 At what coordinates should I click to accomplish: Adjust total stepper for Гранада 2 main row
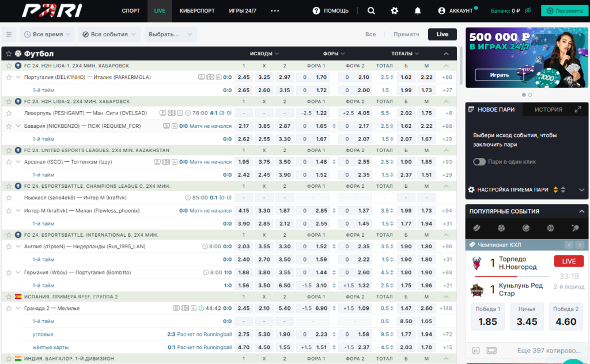[x=392, y=308]
